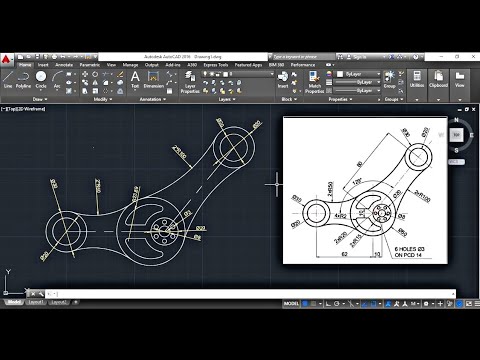Image resolution: width=480 pixels, height=360 pixels.
Task: Click the viewport Top 2D Wireframe label
Action: [x=23, y=109]
